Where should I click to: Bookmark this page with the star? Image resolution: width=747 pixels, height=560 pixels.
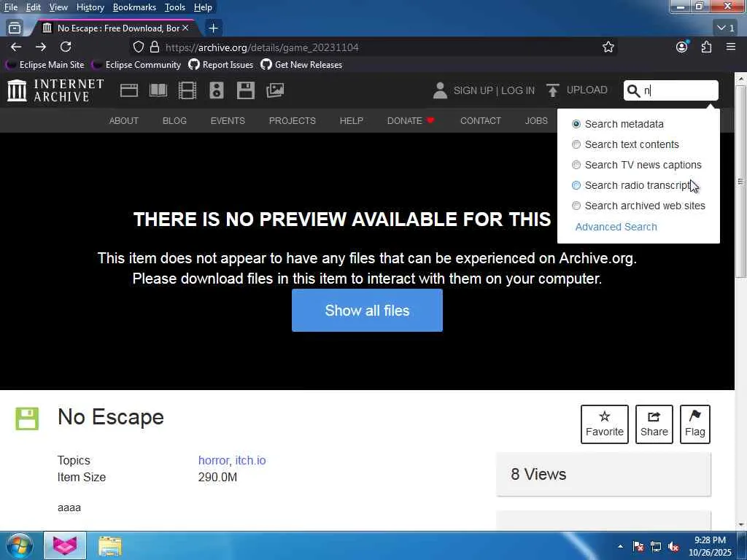click(x=608, y=47)
